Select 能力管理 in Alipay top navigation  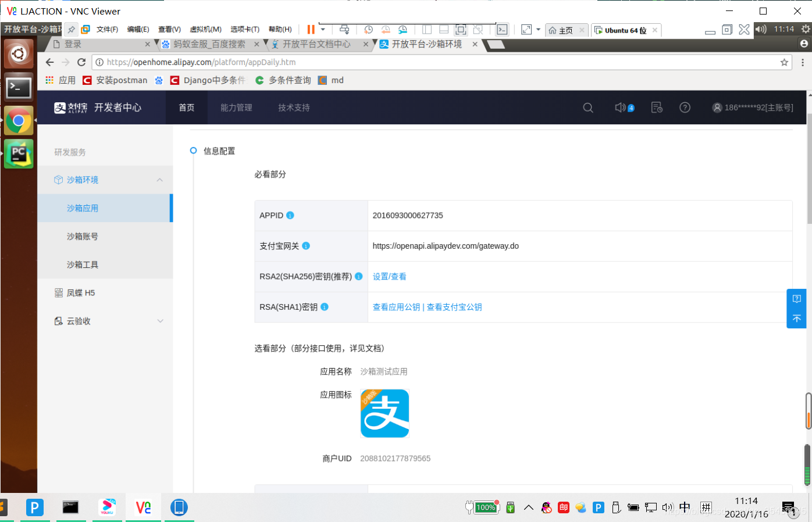click(x=236, y=108)
